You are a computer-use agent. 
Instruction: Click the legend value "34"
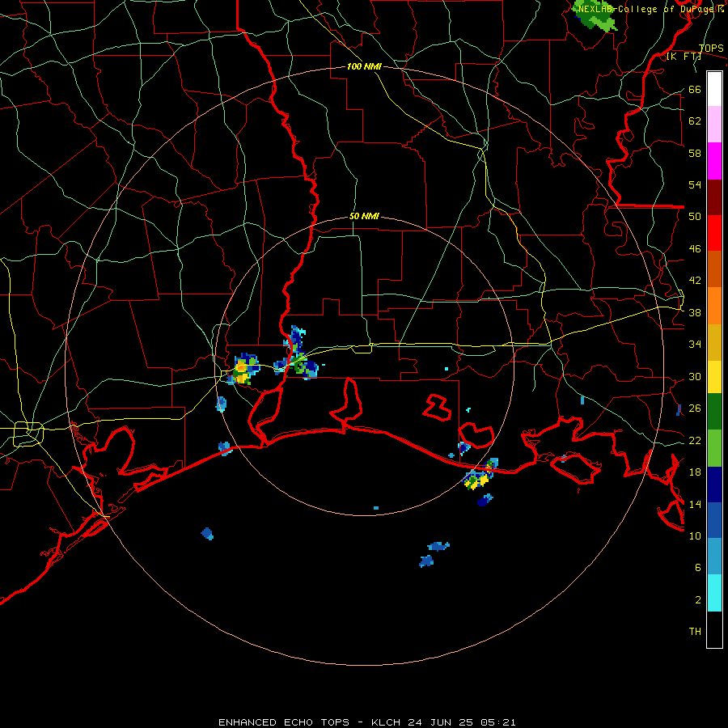(x=695, y=344)
